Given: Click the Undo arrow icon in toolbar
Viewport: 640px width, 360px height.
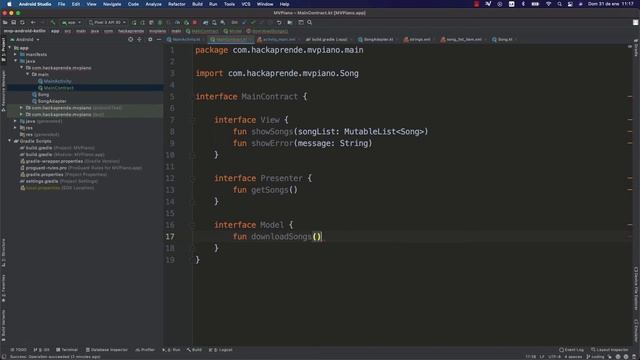Looking at the screenshot, I should tap(279, 22).
